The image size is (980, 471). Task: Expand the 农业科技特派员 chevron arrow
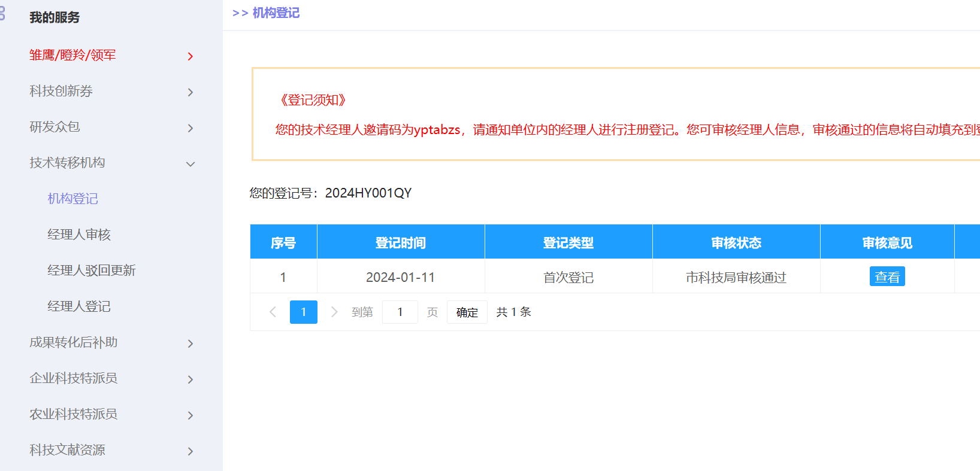190,415
